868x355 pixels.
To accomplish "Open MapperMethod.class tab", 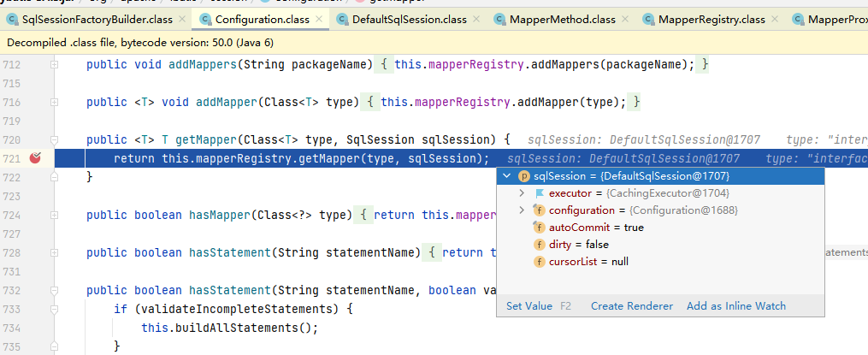I will (x=563, y=20).
